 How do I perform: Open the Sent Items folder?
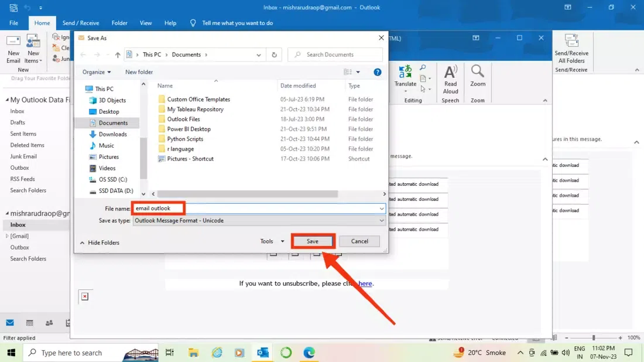[23, 134]
